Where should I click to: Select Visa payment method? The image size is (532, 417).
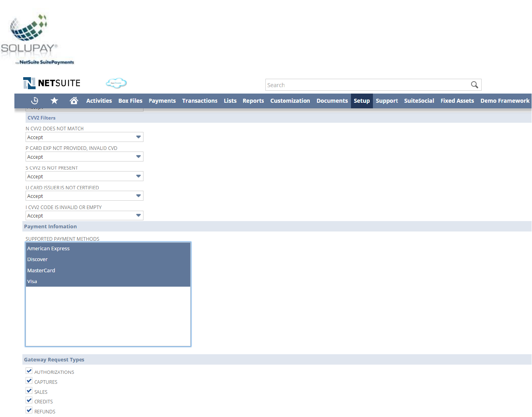[108, 281]
